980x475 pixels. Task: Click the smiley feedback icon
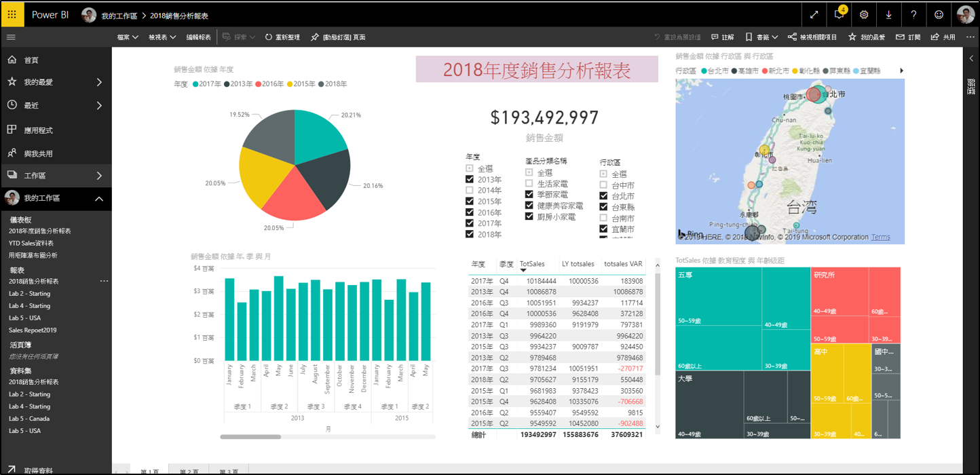(939, 14)
